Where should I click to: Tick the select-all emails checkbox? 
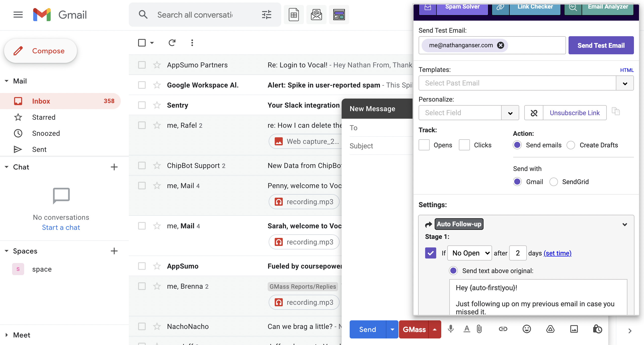click(142, 43)
